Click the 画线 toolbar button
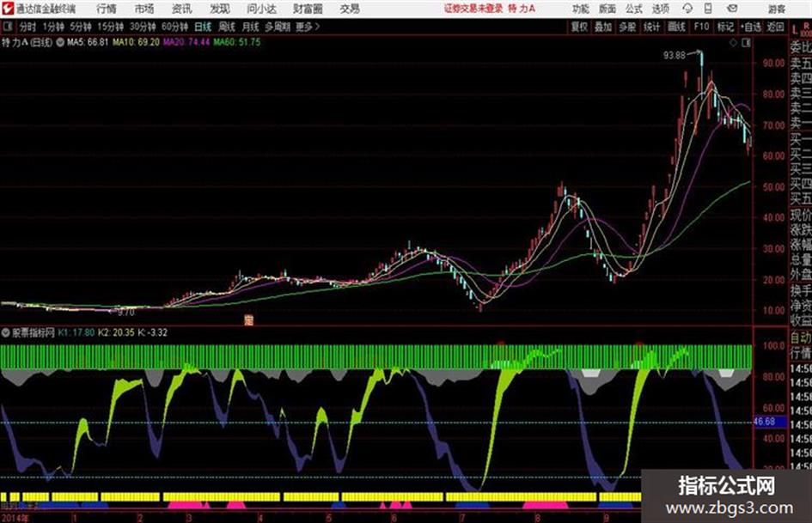 pyautogui.click(x=676, y=27)
